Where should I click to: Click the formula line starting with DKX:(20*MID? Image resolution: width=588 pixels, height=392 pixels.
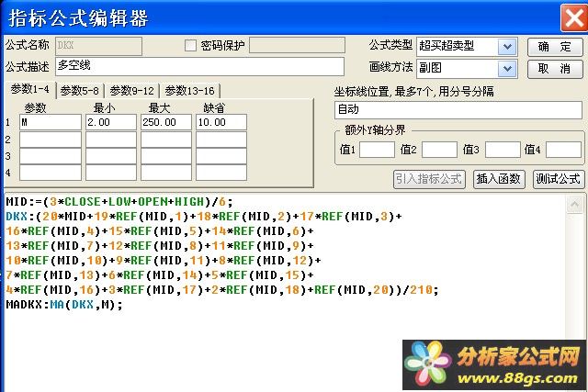[204, 217]
